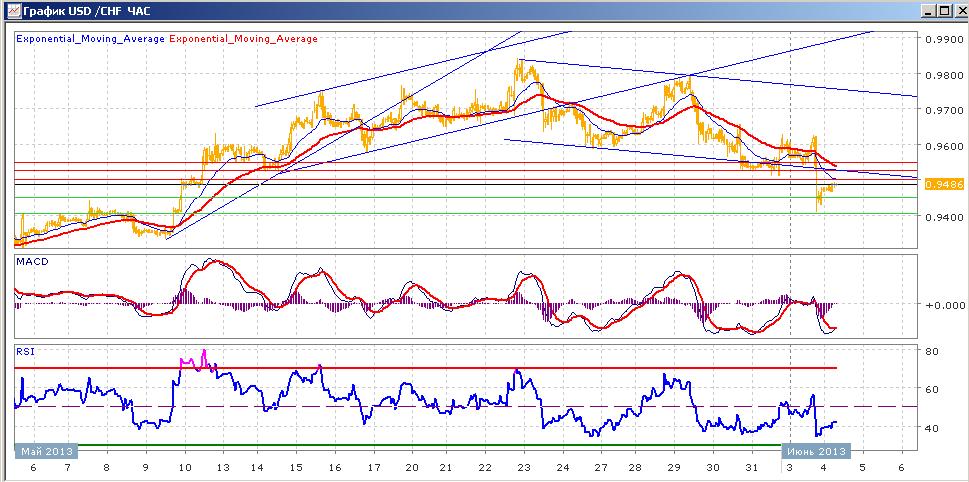Click the date label 15 on time axis

pos(296,468)
